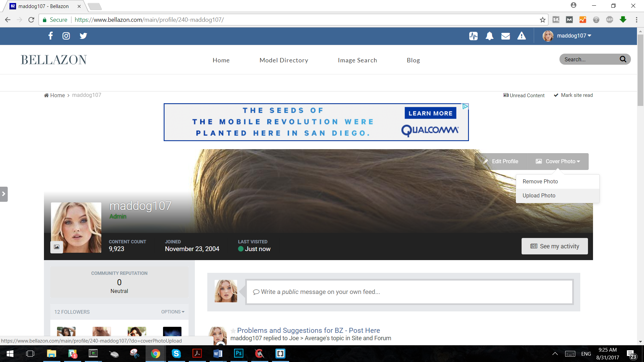Screen dimensions: 644x362
Task: Select Upload Photo menu entry
Action: point(539,195)
